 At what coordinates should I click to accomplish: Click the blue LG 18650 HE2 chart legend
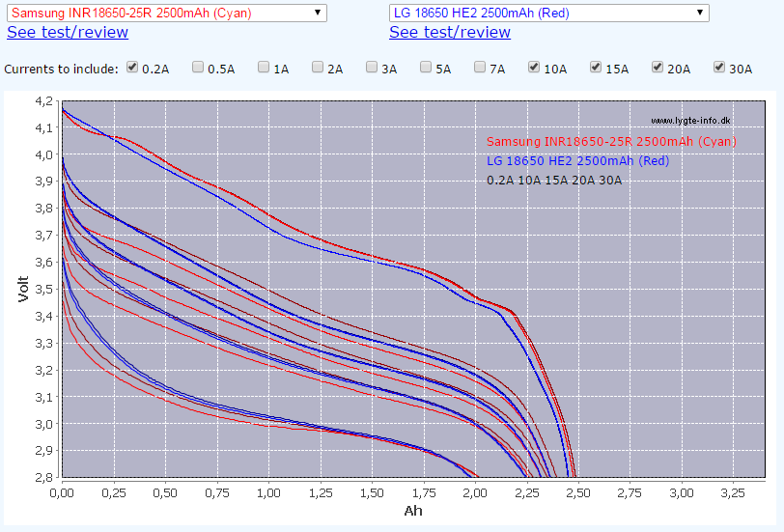click(578, 161)
